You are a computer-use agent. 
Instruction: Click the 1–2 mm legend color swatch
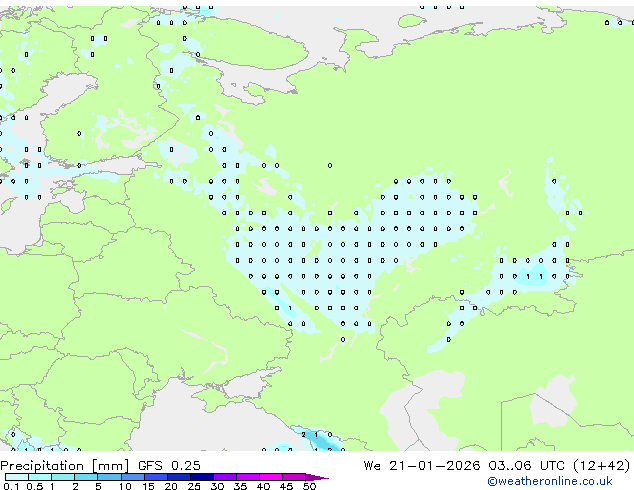tap(63, 477)
